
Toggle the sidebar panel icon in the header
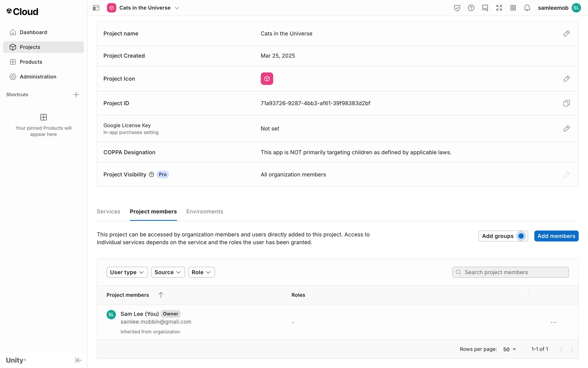(96, 8)
